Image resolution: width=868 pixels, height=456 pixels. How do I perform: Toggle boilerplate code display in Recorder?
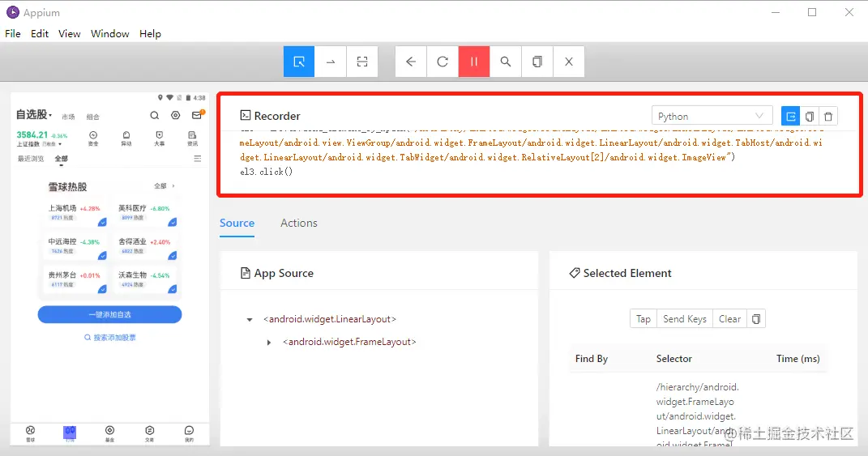click(790, 116)
